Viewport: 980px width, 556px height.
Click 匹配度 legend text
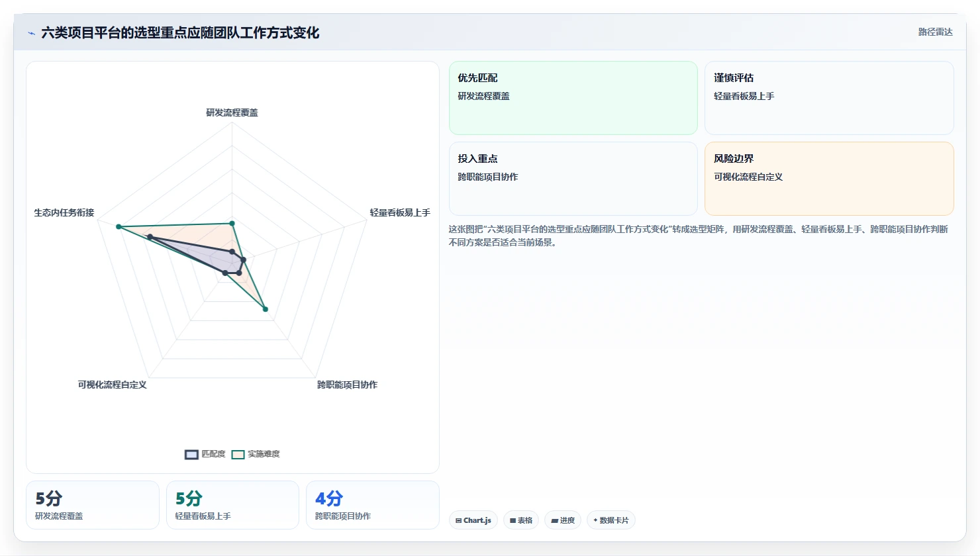pyautogui.click(x=213, y=454)
